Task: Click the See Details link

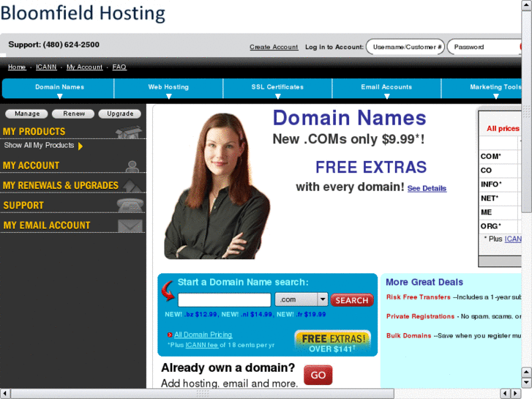Action: click(427, 188)
